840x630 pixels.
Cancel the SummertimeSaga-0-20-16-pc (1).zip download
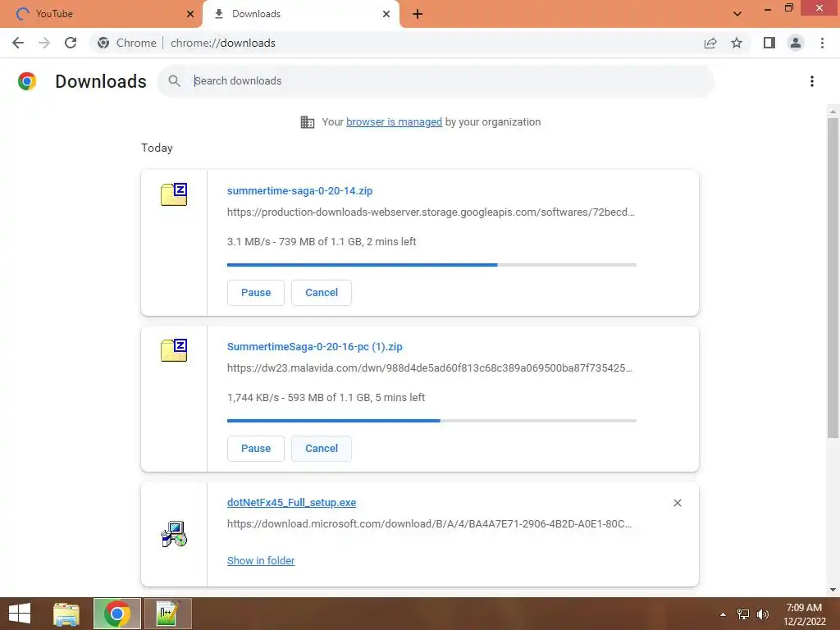click(322, 449)
